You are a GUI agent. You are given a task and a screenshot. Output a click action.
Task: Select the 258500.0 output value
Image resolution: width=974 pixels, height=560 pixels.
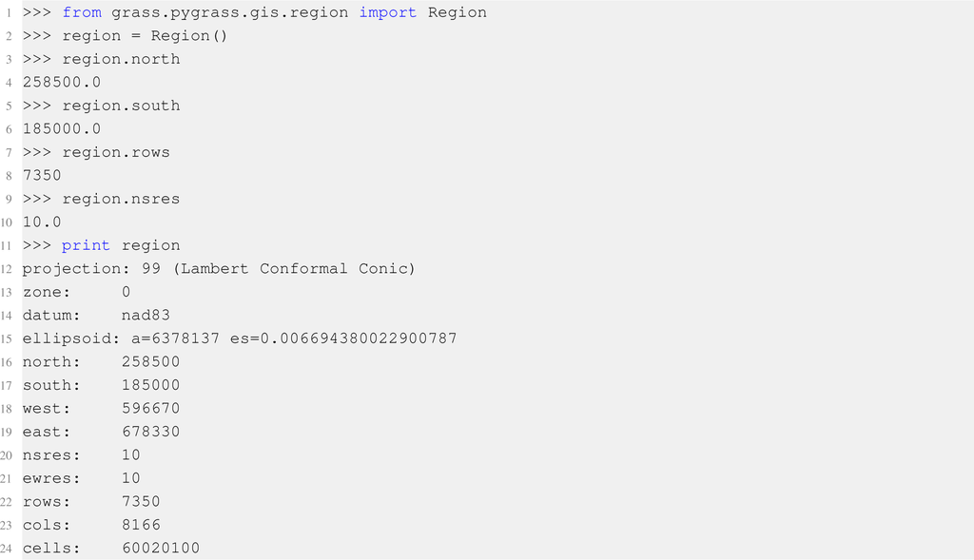coord(62,83)
